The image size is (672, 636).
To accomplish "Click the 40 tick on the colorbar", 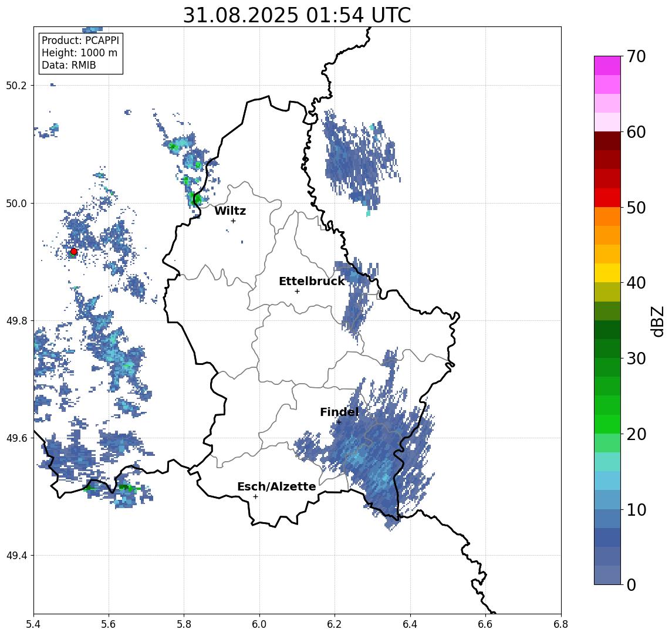I will [x=636, y=283].
